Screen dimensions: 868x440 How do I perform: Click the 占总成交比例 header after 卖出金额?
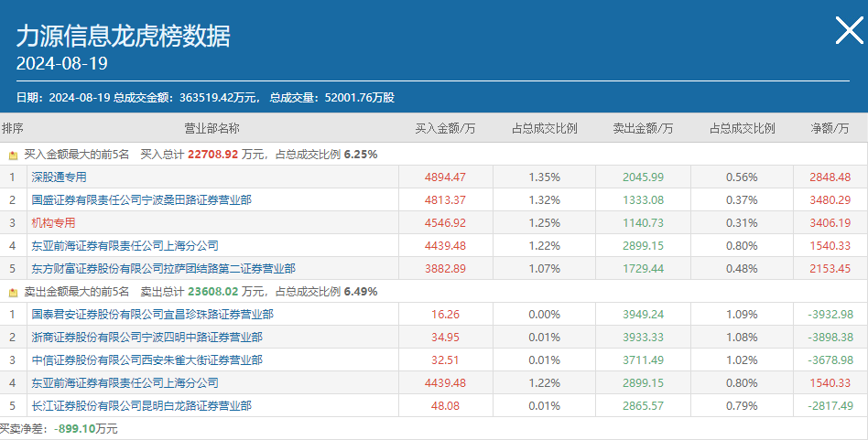(742, 128)
